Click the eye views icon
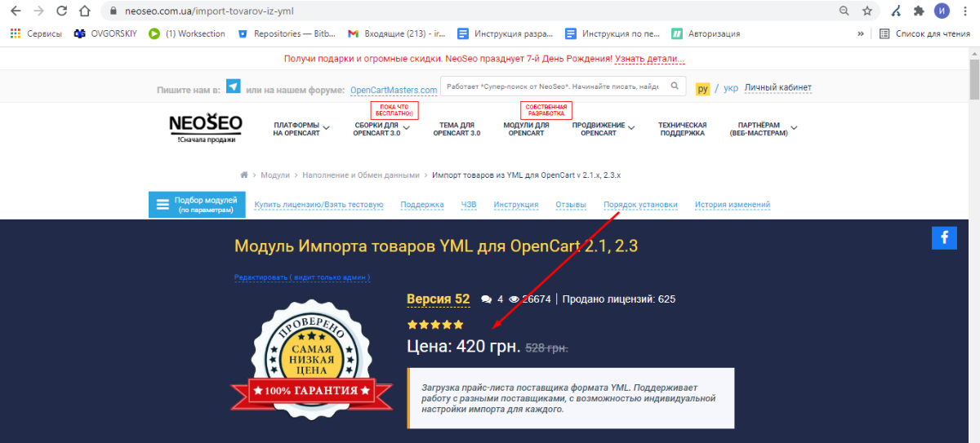980x443 pixels. [514, 299]
